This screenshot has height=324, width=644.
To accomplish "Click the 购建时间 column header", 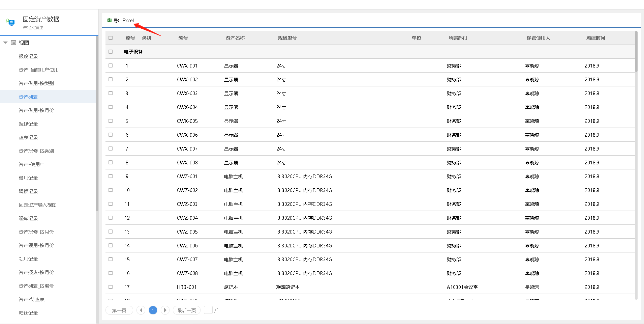I will tap(595, 38).
